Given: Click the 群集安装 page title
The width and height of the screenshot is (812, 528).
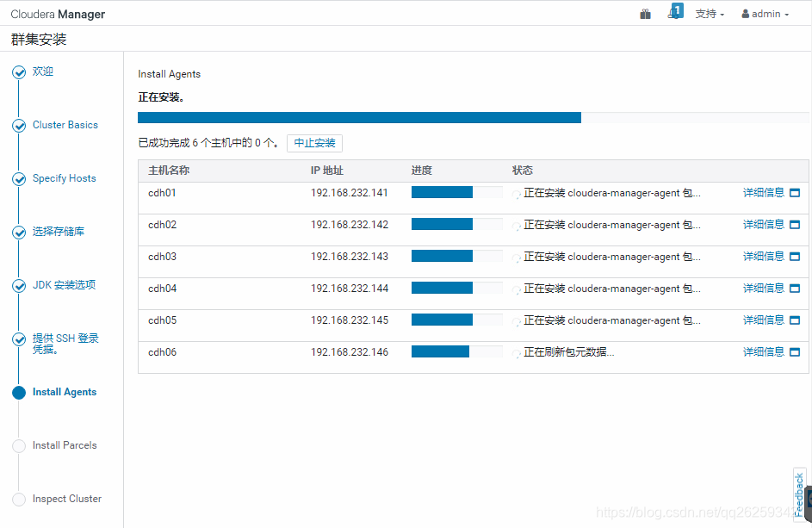Looking at the screenshot, I should [x=39, y=40].
